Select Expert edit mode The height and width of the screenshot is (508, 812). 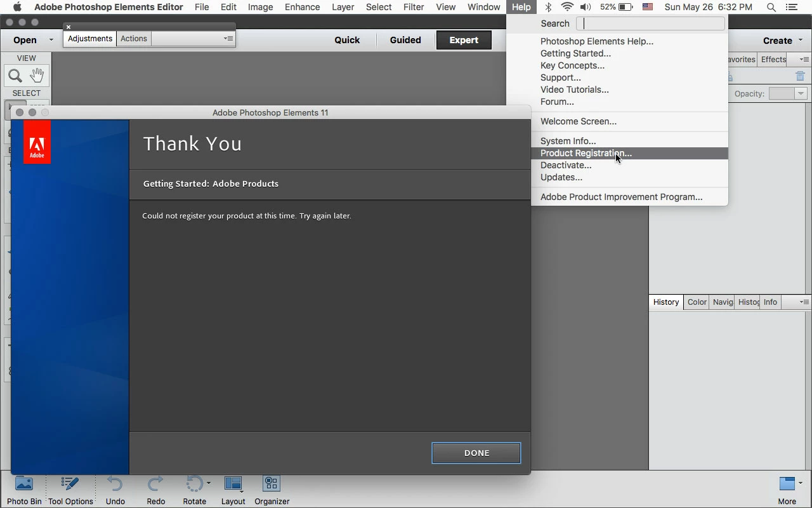[464, 40]
